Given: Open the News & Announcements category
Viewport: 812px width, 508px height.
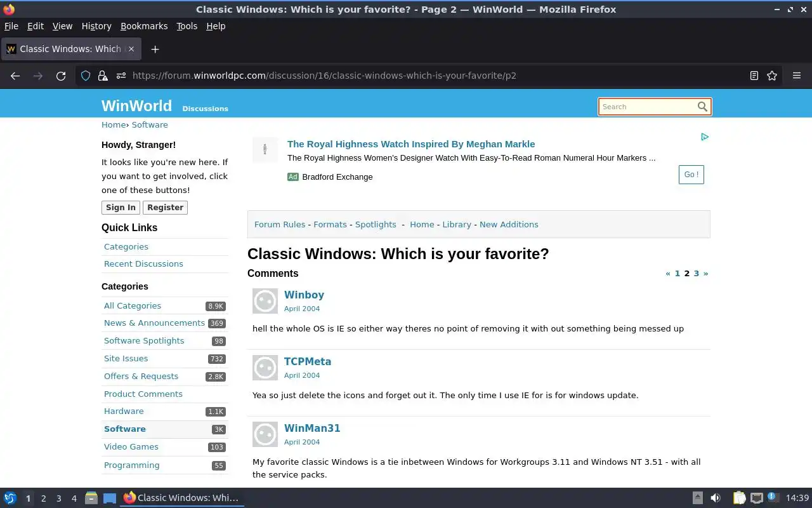Looking at the screenshot, I should (x=154, y=323).
